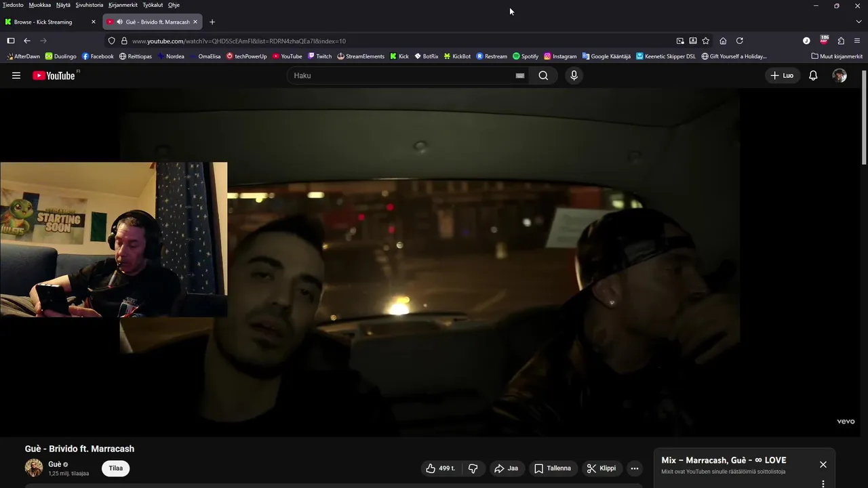List all tabs dropdown arrow

[x=859, y=22]
